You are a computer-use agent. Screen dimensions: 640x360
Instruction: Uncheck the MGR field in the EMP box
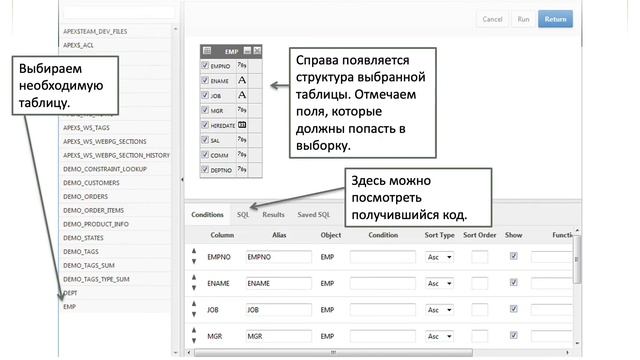point(205,110)
